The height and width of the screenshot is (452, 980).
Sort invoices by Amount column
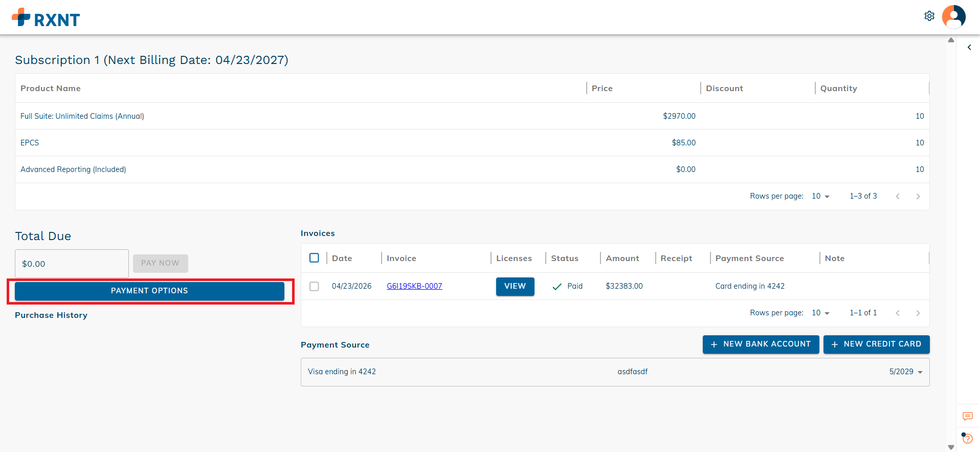tap(622, 259)
